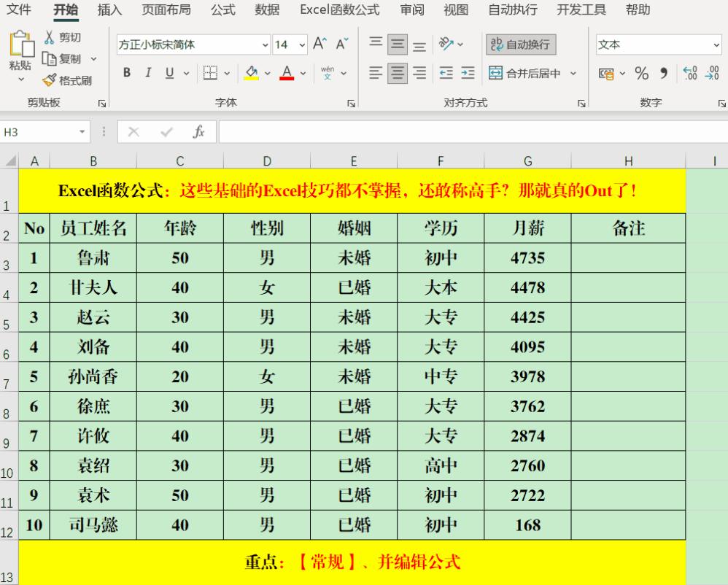Increase decimal places in the 数字 group
The height and width of the screenshot is (585, 728).
pyautogui.click(x=689, y=73)
